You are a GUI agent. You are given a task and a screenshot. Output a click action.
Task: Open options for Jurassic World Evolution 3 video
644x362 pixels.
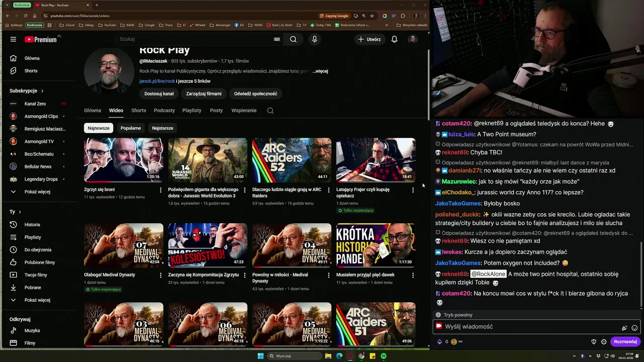245,190
